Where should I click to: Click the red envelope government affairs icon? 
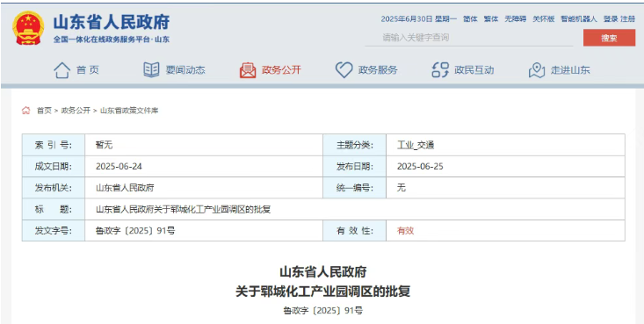[x=248, y=70]
